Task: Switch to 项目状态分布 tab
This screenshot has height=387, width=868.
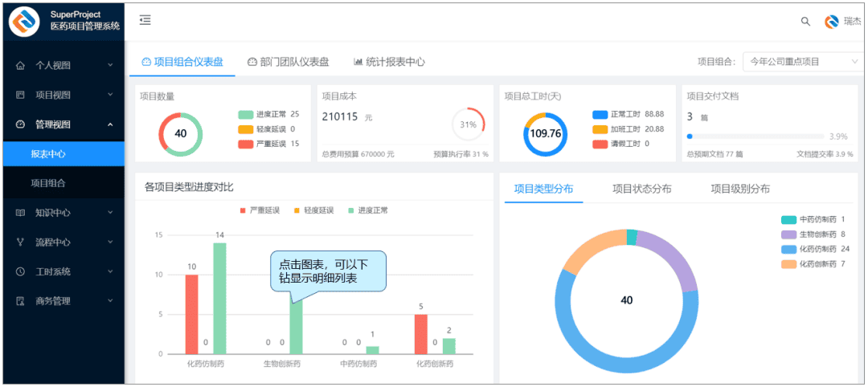Action: point(641,189)
